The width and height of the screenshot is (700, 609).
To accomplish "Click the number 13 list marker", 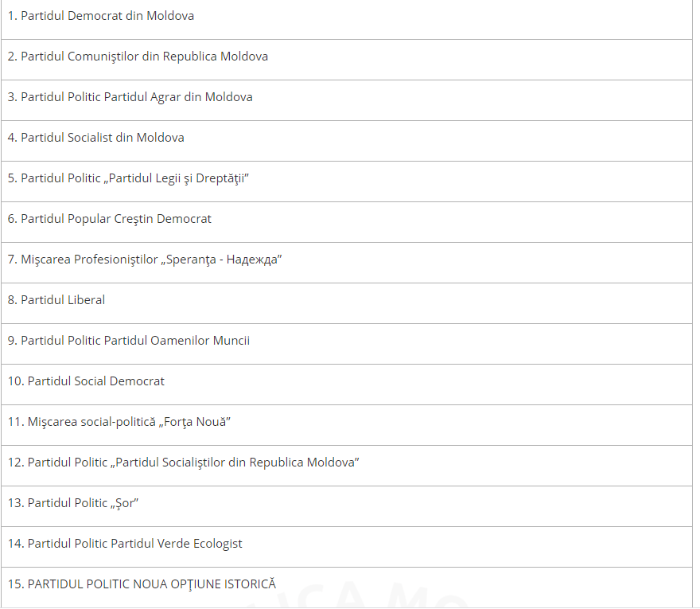I will pos(16,503).
